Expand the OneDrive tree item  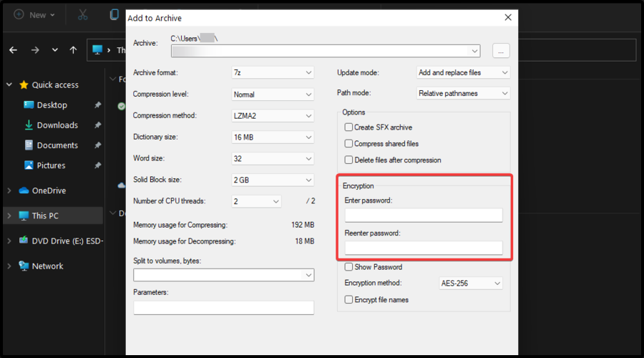tap(9, 191)
